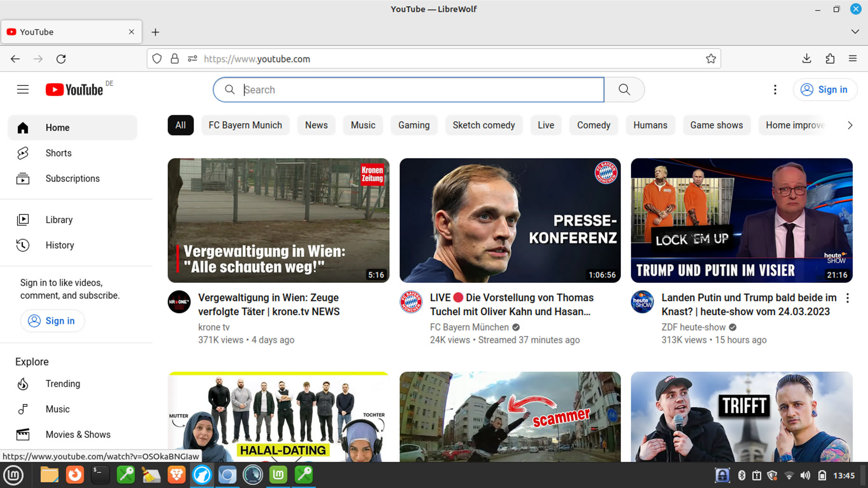Open the YouTube hamburger guide menu

click(23, 90)
